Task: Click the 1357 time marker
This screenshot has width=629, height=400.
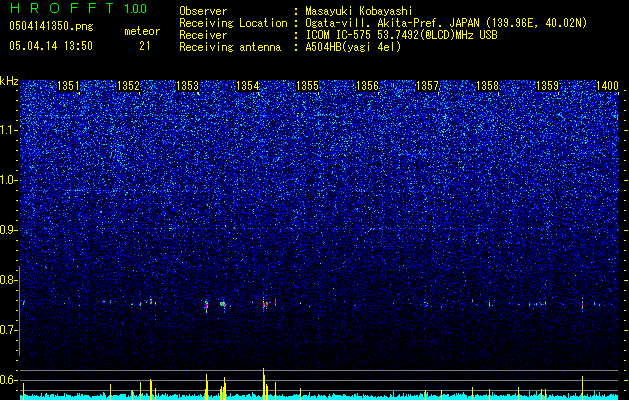Action: pyautogui.click(x=427, y=86)
